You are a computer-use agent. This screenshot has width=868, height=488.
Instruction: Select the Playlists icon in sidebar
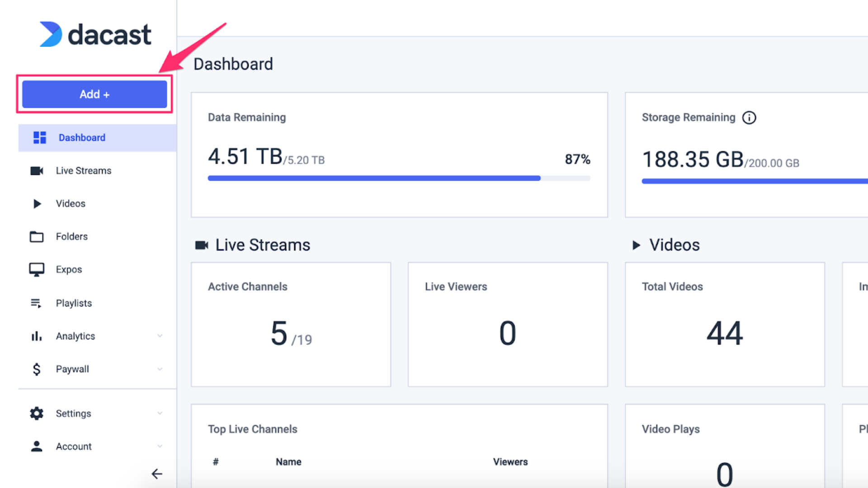37,303
